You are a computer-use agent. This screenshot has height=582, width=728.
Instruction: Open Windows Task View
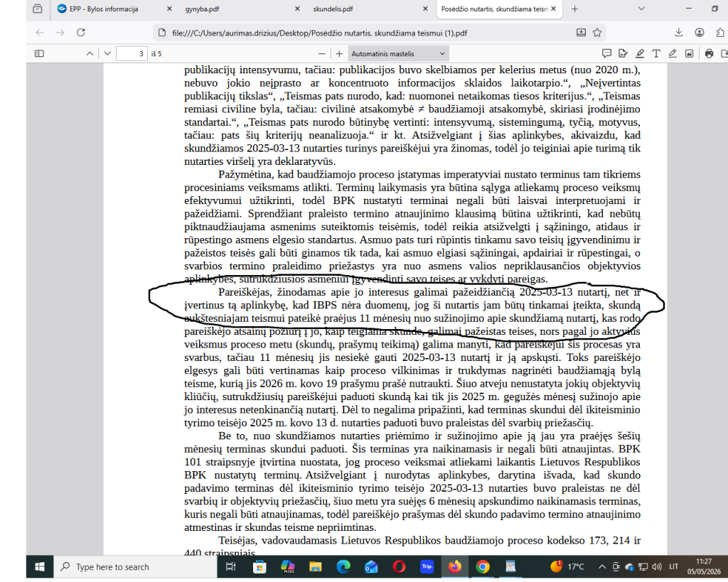[230, 566]
